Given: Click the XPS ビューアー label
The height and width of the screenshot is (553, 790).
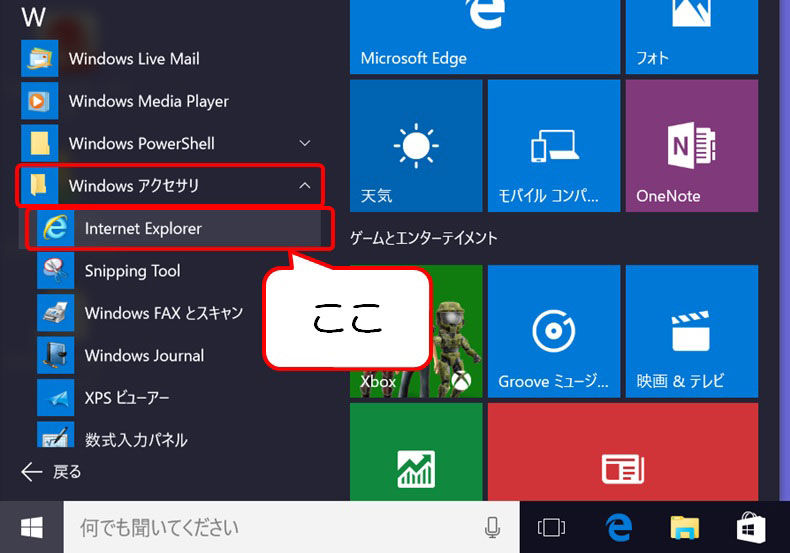Looking at the screenshot, I should click(127, 398).
